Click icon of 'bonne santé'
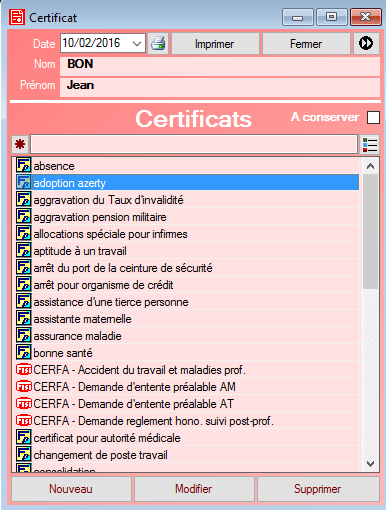The image size is (386, 510). pyautogui.click(x=23, y=352)
